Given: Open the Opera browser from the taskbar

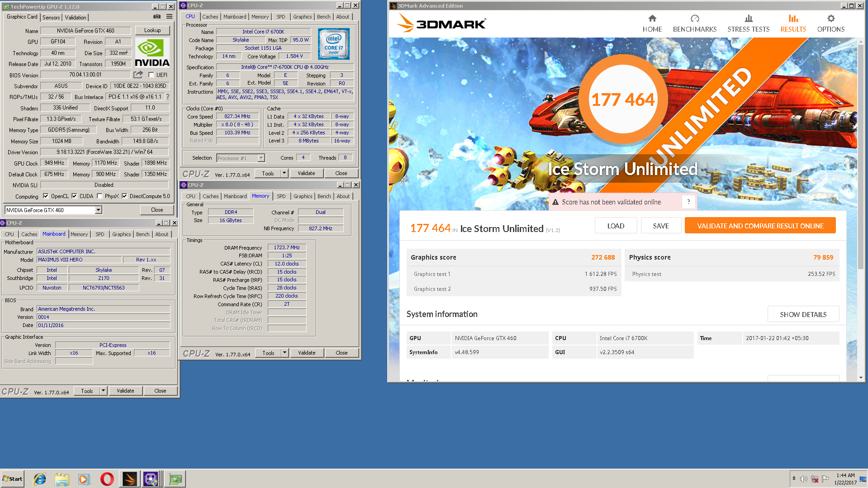Looking at the screenshot, I should coord(107,479).
